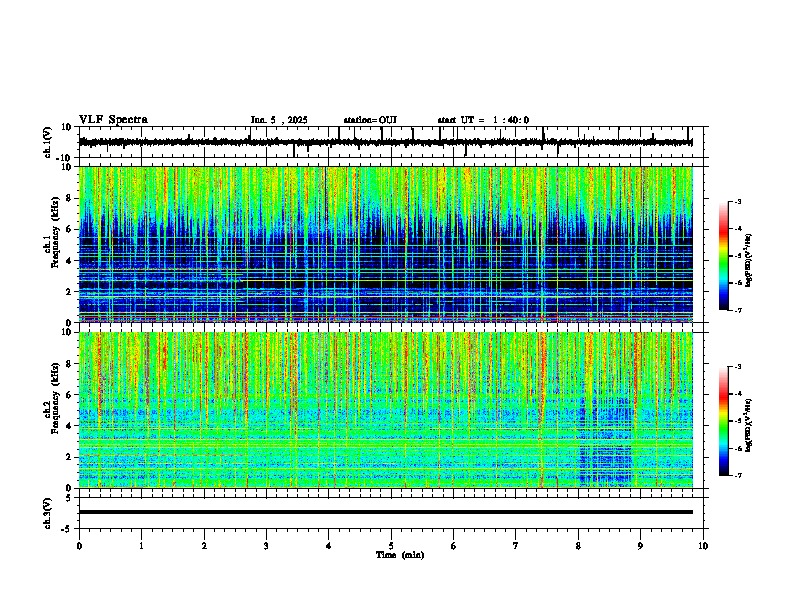This screenshot has width=792, height=612.
Task: Click time axis tick label "7"
Action: [515, 546]
